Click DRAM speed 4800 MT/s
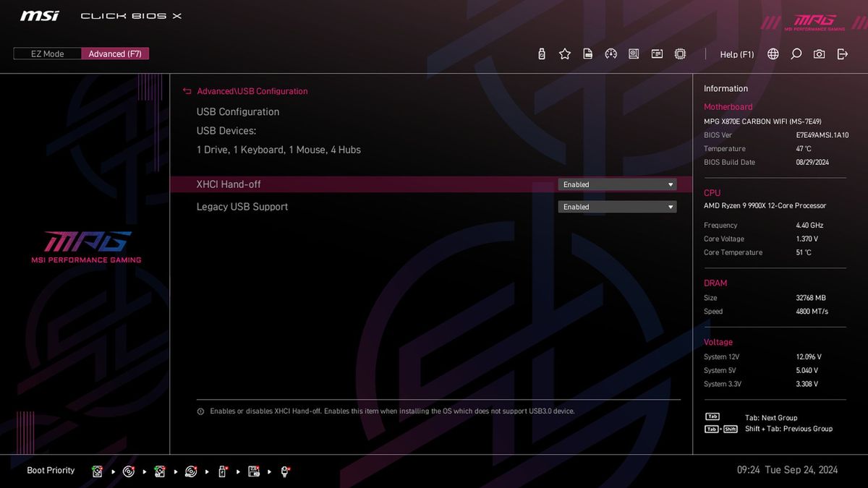Viewport: 868px width, 488px height. click(812, 312)
